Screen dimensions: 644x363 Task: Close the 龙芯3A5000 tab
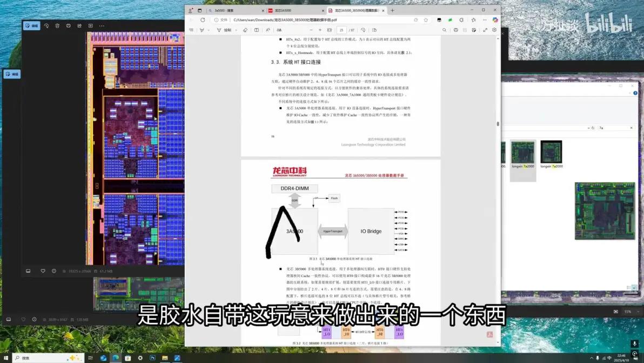323,10
